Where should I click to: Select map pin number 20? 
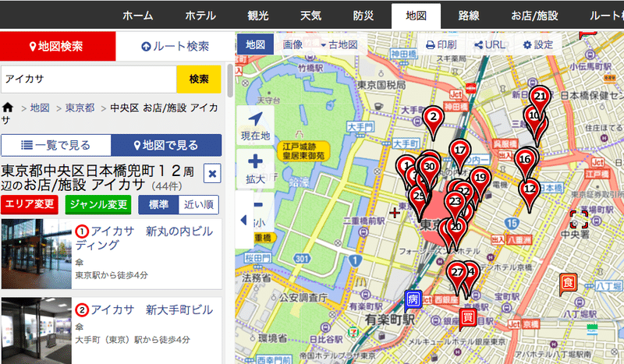pyautogui.click(x=456, y=228)
